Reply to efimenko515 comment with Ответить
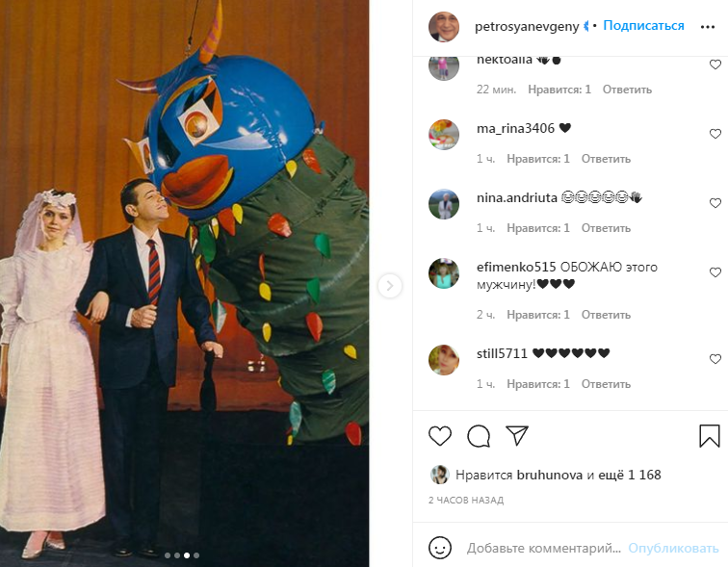Image resolution: width=728 pixels, height=567 pixels. 606,315
